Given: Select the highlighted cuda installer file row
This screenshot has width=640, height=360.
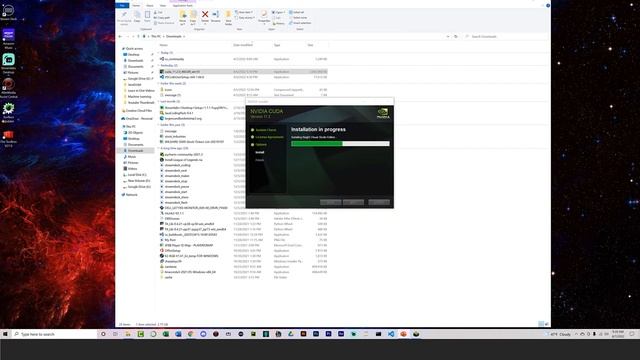Looking at the screenshot, I should (242, 71).
